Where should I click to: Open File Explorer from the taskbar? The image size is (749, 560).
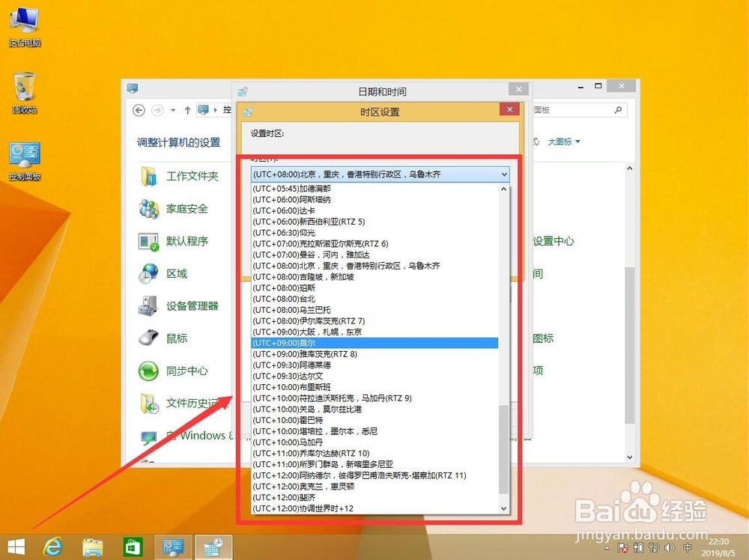[93, 547]
